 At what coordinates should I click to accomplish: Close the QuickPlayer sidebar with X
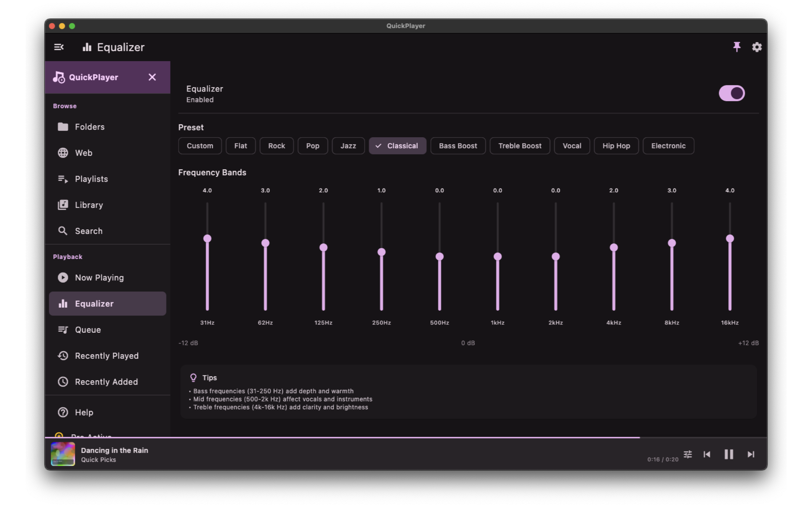pos(152,77)
